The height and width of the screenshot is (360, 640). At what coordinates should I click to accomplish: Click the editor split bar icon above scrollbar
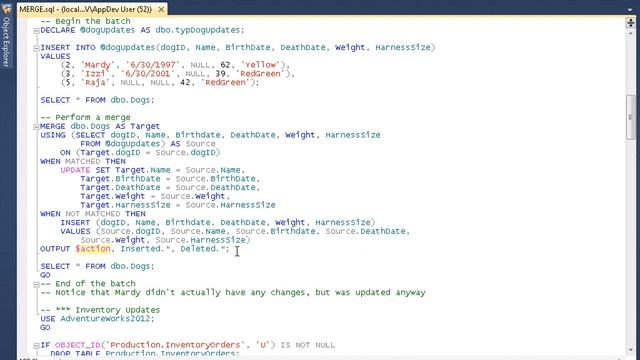point(631,23)
